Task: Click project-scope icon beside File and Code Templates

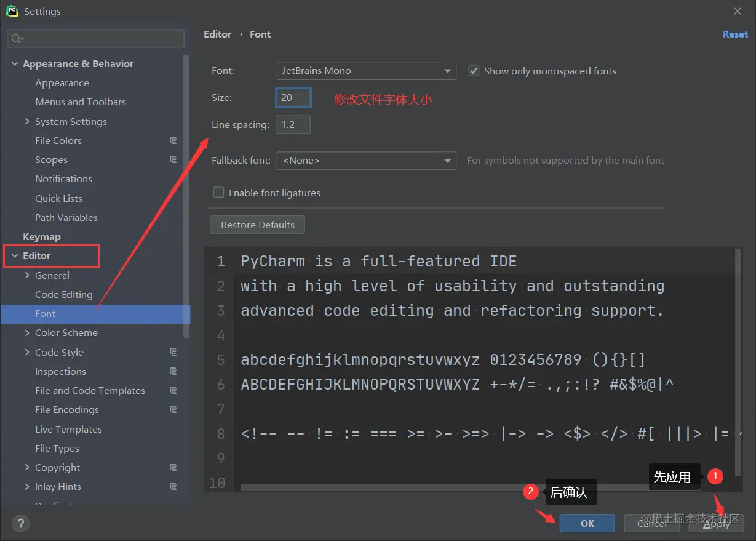Action: [x=173, y=390]
